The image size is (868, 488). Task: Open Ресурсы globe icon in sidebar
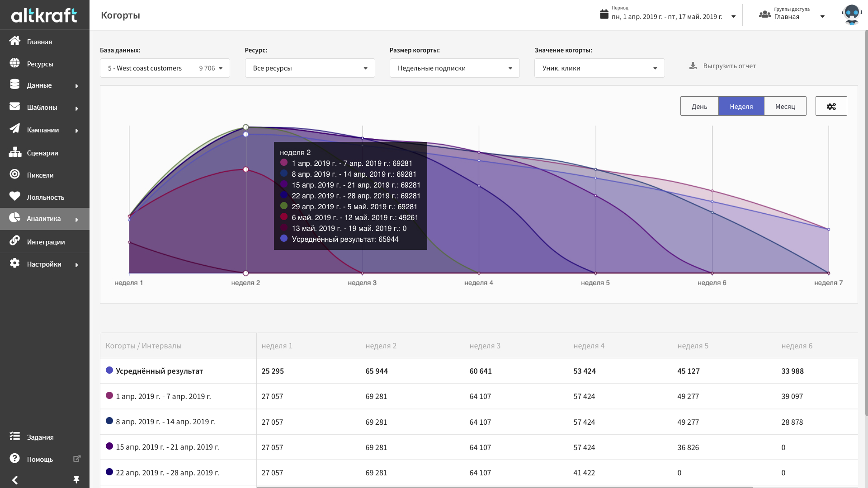pos(14,63)
